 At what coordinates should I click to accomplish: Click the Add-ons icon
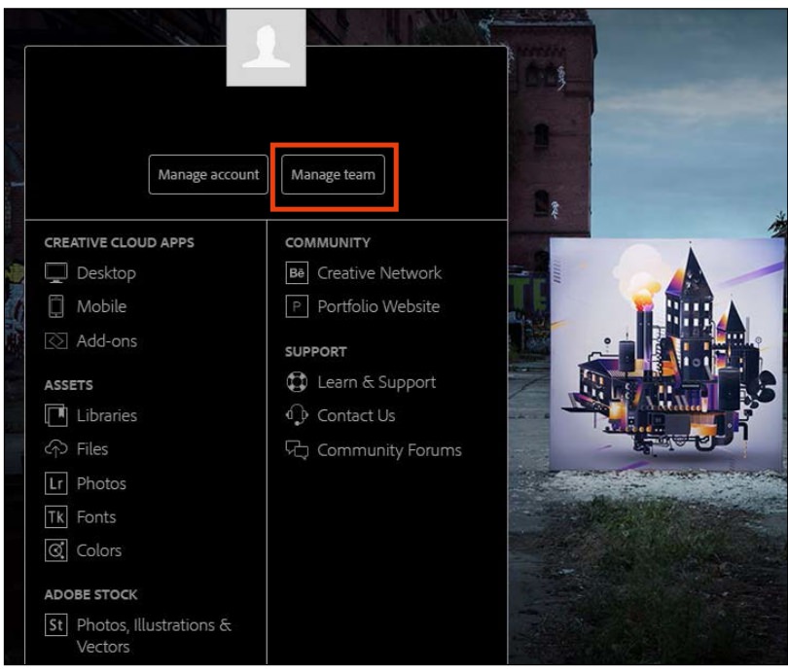coord(55,341)
